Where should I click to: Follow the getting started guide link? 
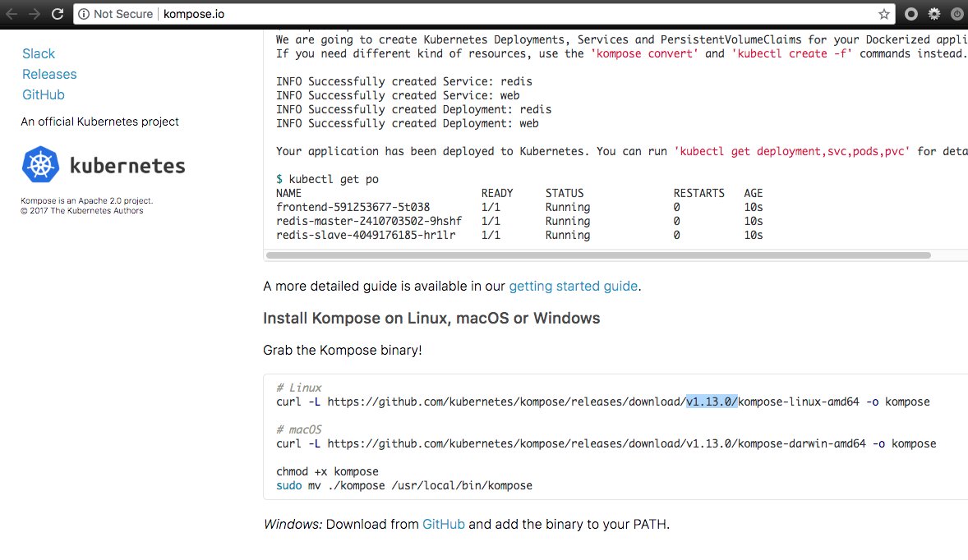(573, 287)
